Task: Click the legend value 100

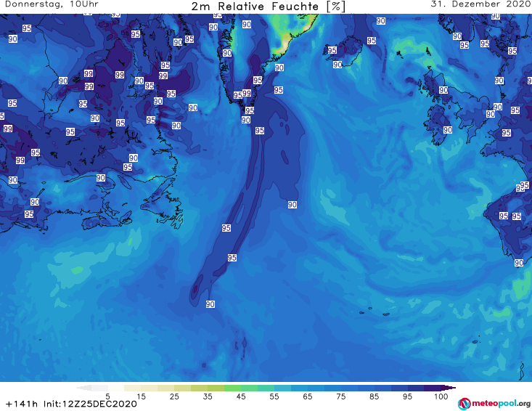Action: point(441,396)
